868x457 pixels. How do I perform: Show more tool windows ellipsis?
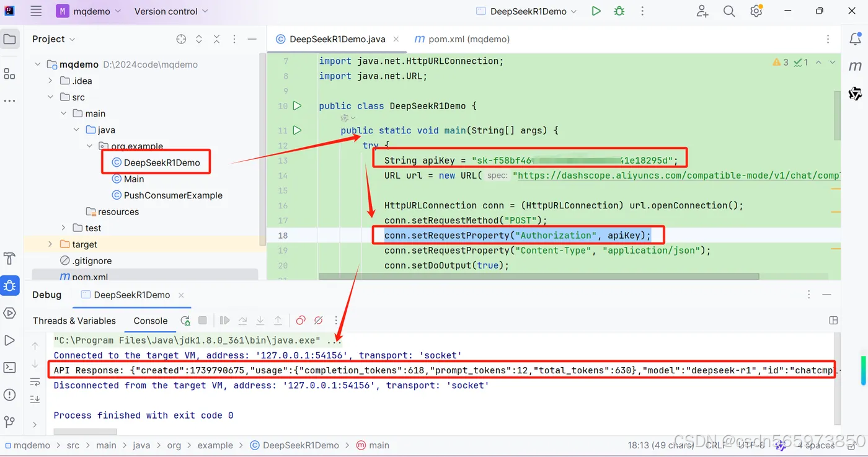click(x=9, y=100)
